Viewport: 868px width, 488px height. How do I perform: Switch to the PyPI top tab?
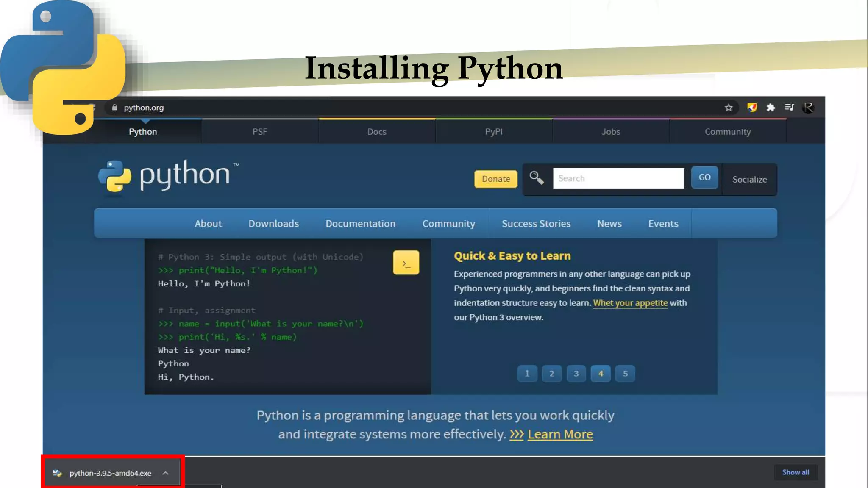tap(494, 132)
